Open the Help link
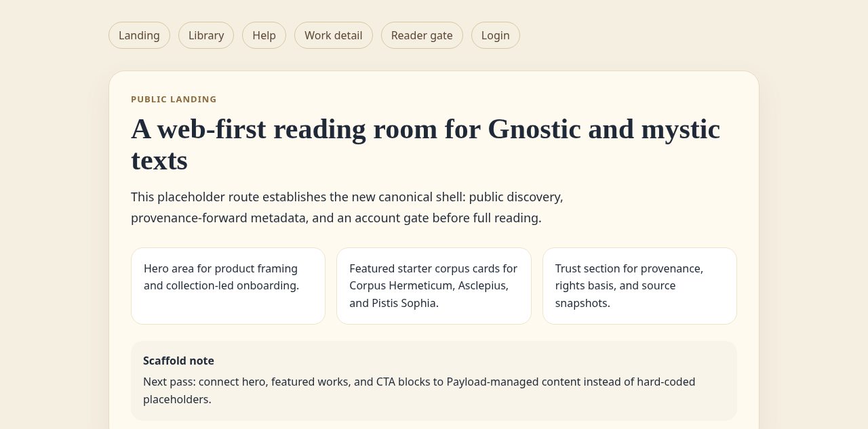 pos(264,35)
